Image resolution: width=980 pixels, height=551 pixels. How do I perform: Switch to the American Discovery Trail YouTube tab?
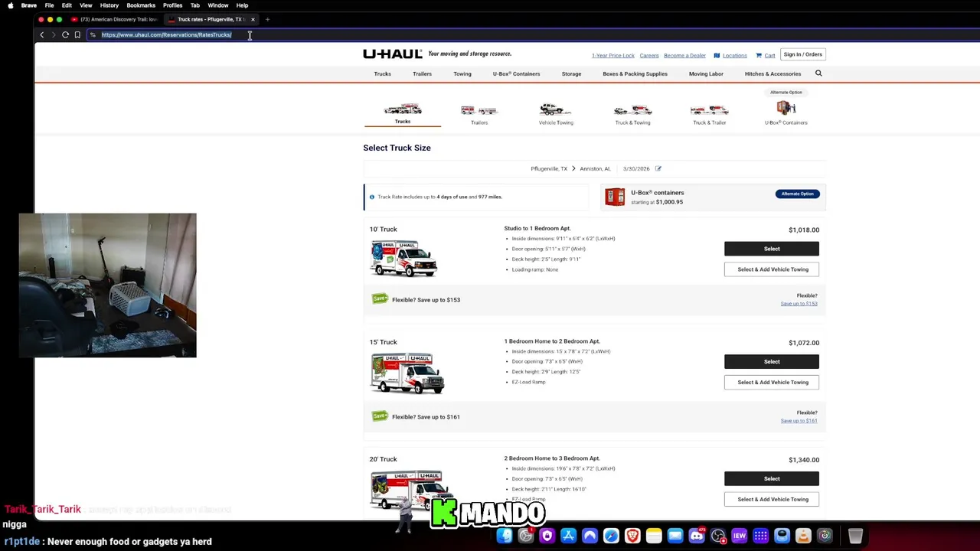(x=115, y=19)
